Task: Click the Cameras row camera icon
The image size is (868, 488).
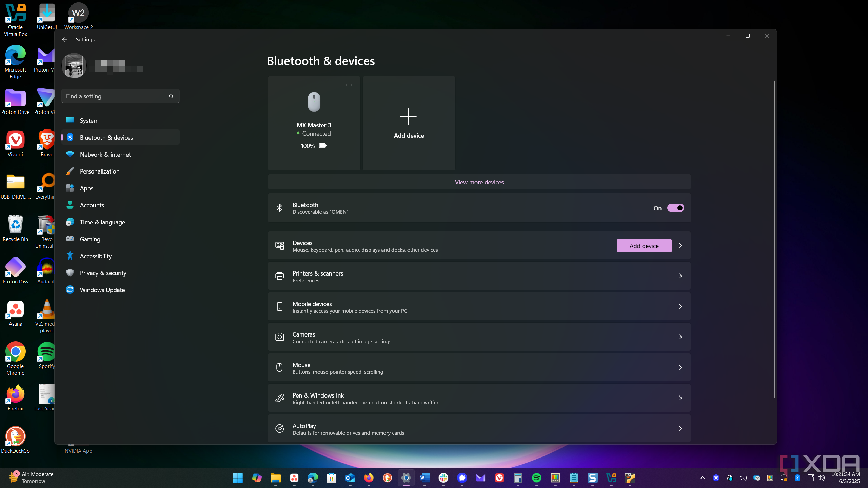Action: tap(279, 337)
